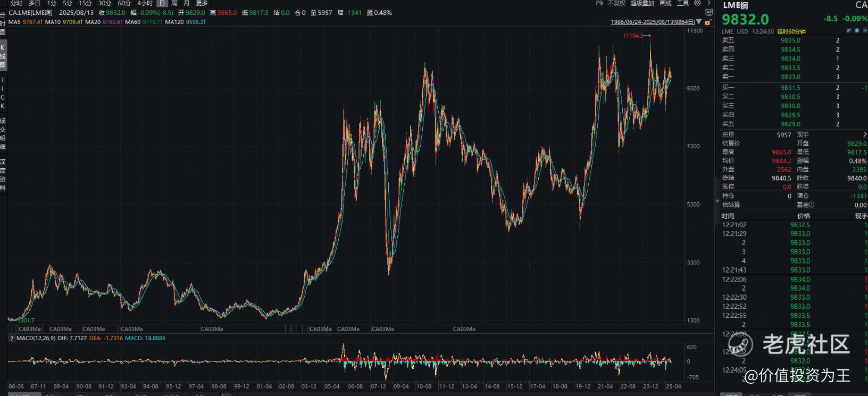868x396 pixels.
Task: Open the 不复权 adjustment dropdown
Action: point(616,3)
